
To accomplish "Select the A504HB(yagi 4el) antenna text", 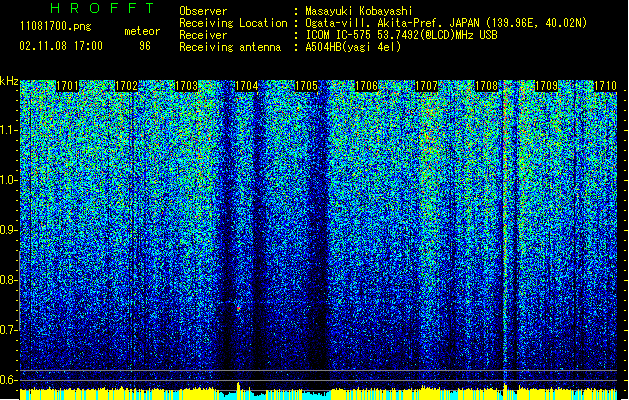I will (353, 47).
